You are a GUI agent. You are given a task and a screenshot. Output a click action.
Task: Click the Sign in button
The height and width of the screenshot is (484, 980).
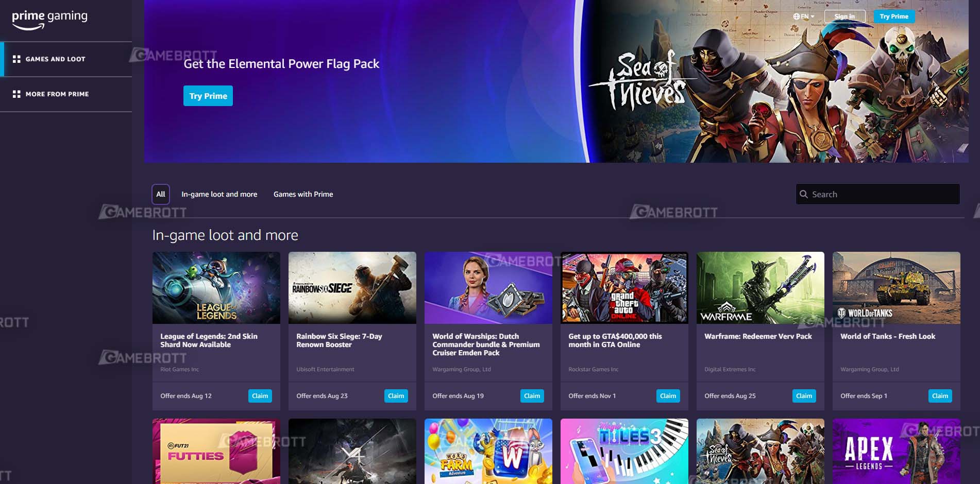[x=844, y=16]
